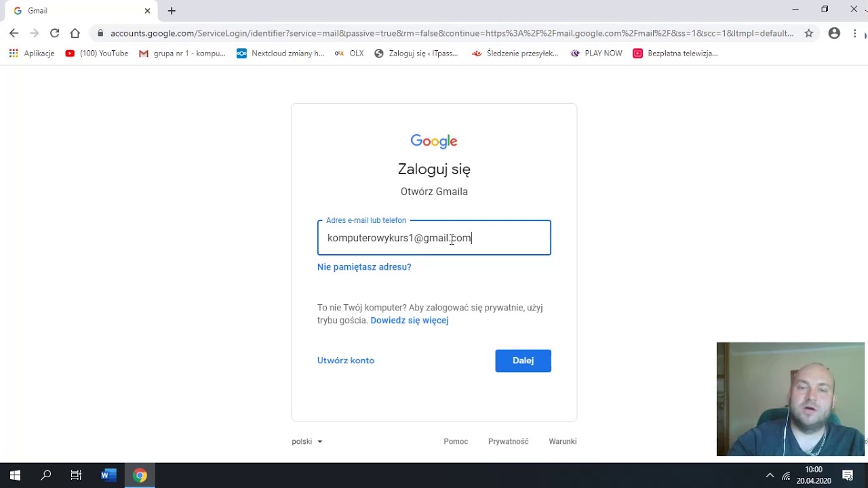Click the 'Utwórz konto' link
The image size is (868, 488).
pos(346,361)
